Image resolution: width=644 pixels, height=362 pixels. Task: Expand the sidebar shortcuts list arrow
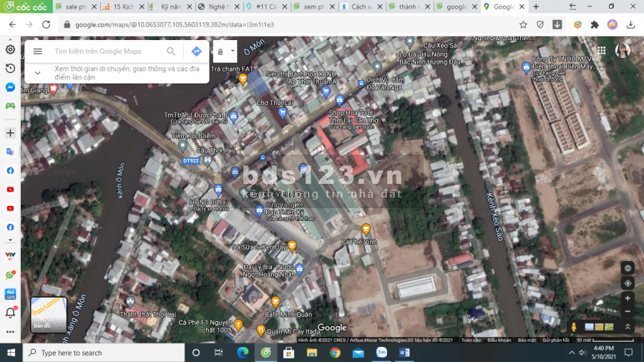[10, 240]
